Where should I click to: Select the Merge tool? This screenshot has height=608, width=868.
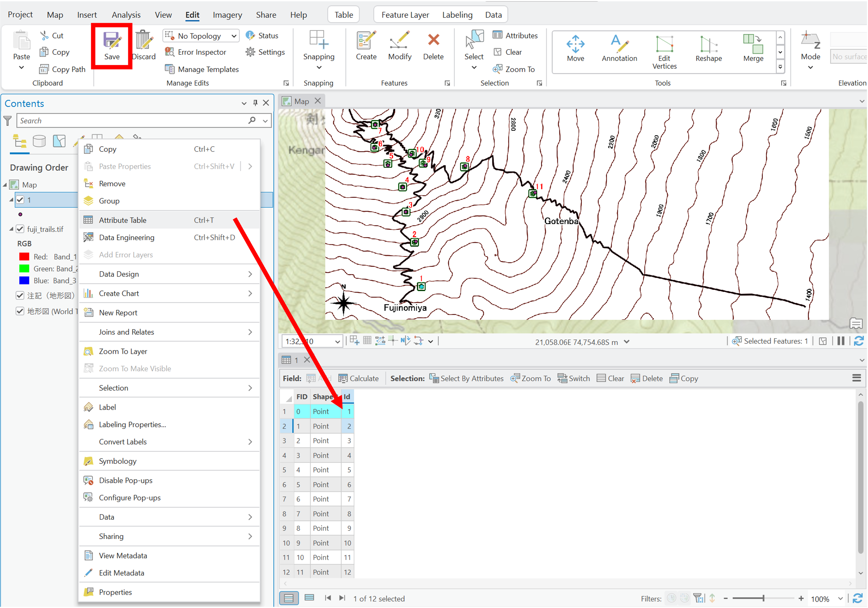[753, 49]
